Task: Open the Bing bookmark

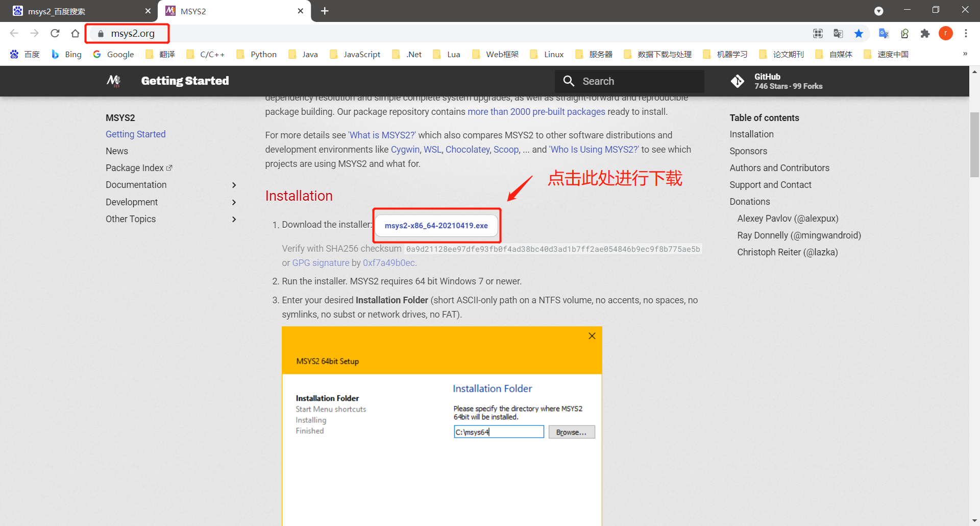Action: (66, 54)
